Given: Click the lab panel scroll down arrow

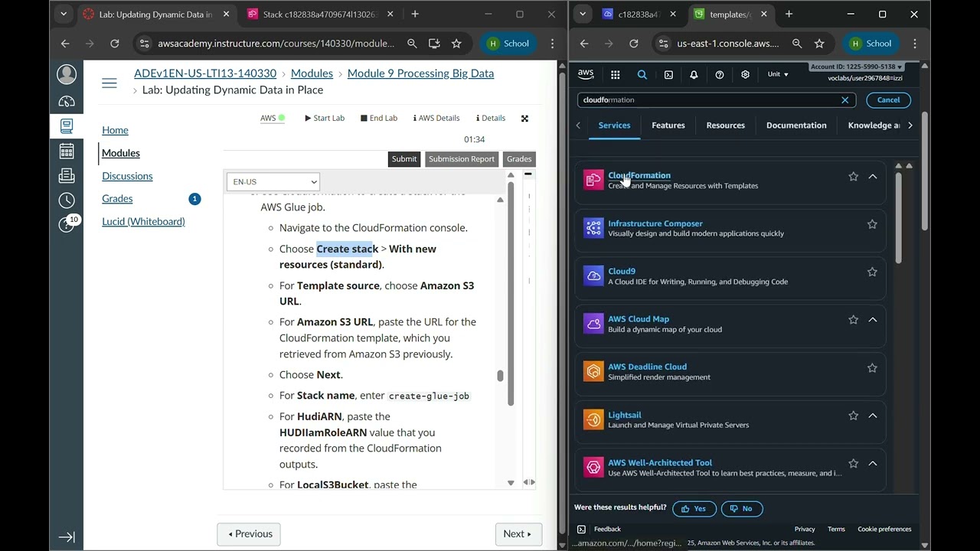Looking at the screenshot, I should click(511, 483).
